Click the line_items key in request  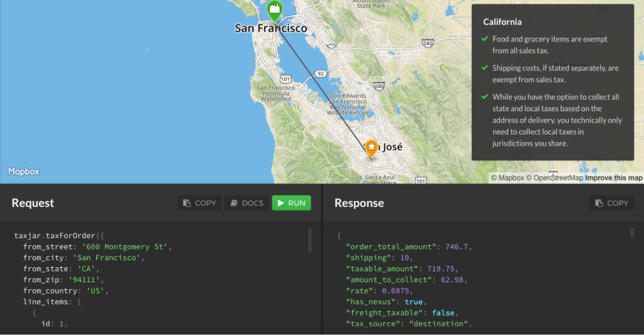[45, 302]
